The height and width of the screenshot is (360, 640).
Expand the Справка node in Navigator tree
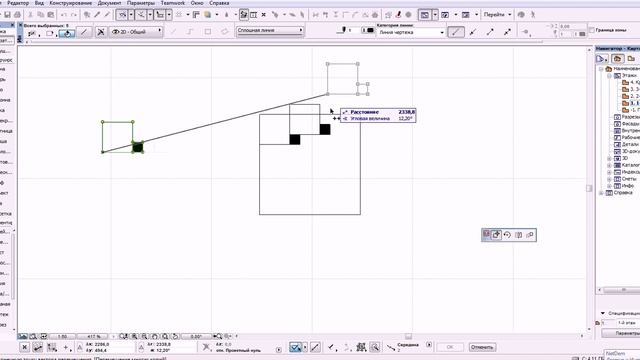coord(601,193)
